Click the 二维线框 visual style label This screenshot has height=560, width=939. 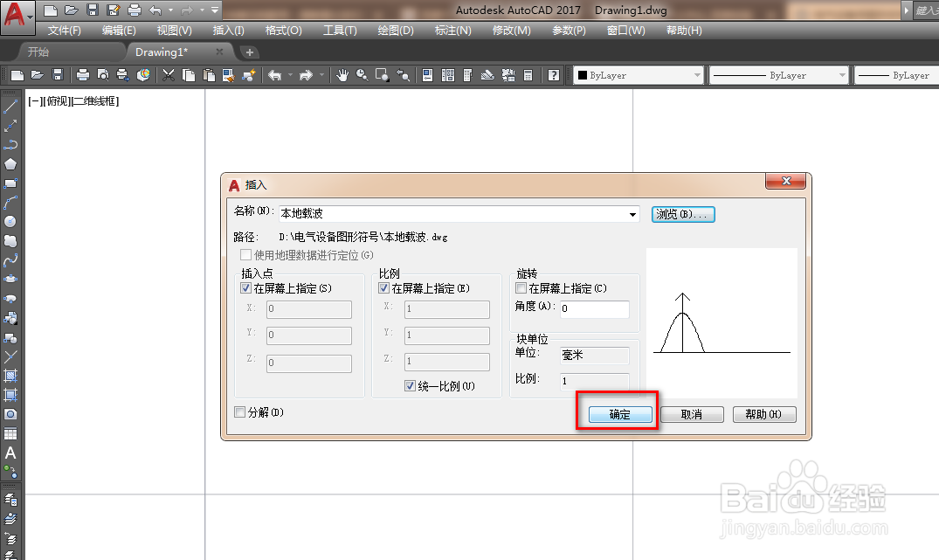click(x=94, y=101)
